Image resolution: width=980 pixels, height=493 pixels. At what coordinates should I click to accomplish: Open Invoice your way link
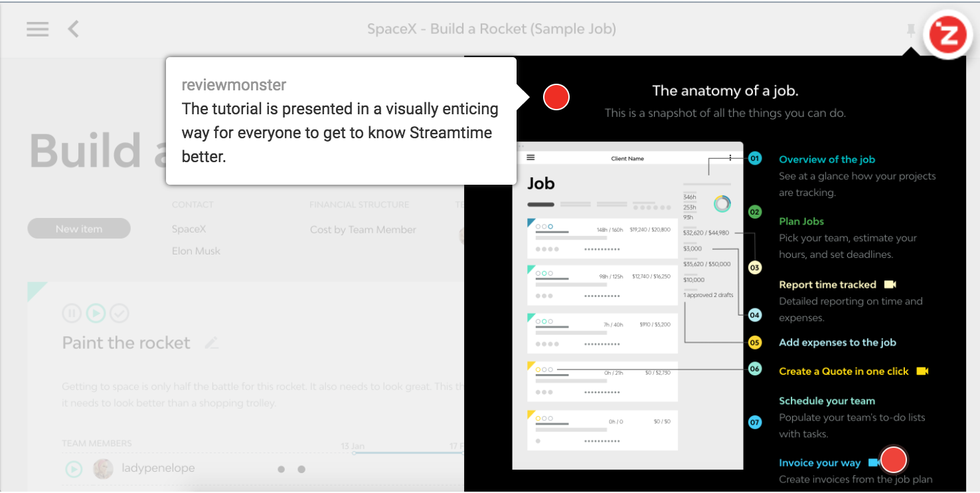(819, 463)
